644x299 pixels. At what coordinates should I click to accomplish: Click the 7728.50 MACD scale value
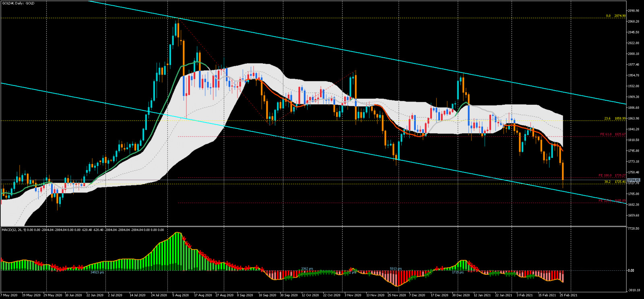click(x=634, y=228)
